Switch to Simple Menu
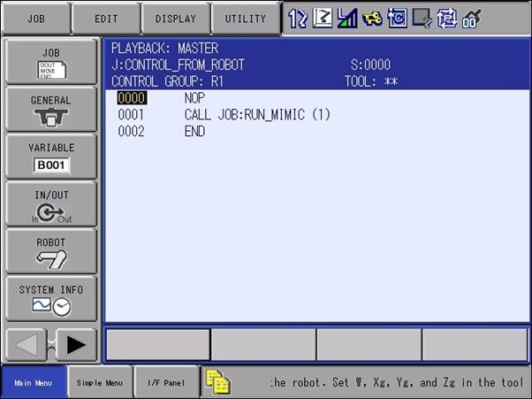 (x=100, y=382)
